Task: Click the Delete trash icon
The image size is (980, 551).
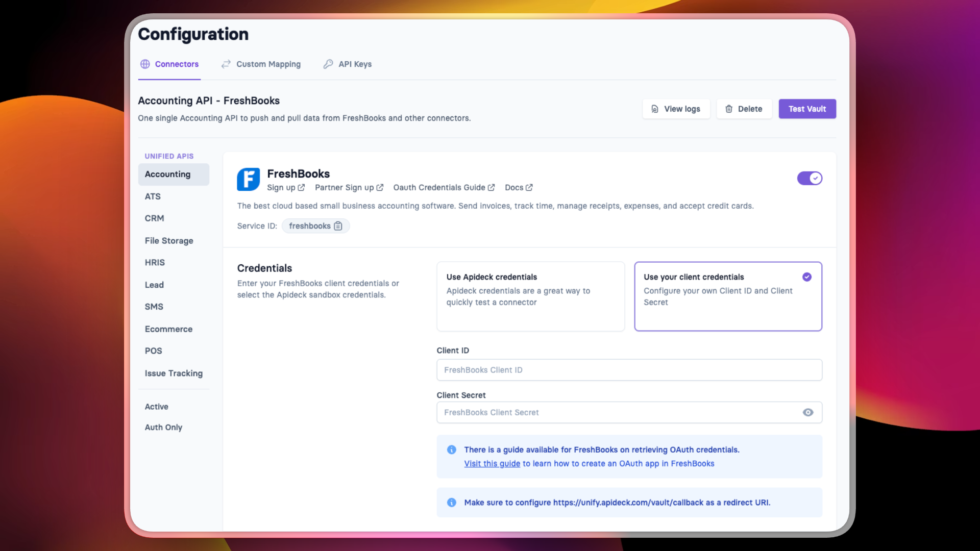Action: click(x=729, y=109)
